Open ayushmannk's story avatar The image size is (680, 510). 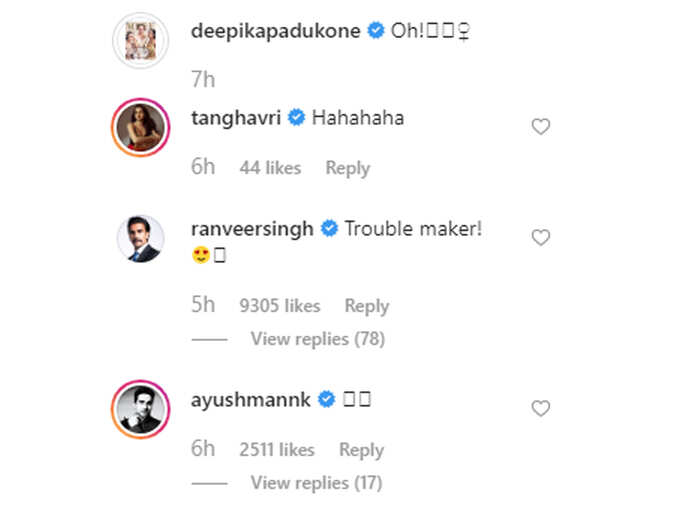tap(141, 409)
